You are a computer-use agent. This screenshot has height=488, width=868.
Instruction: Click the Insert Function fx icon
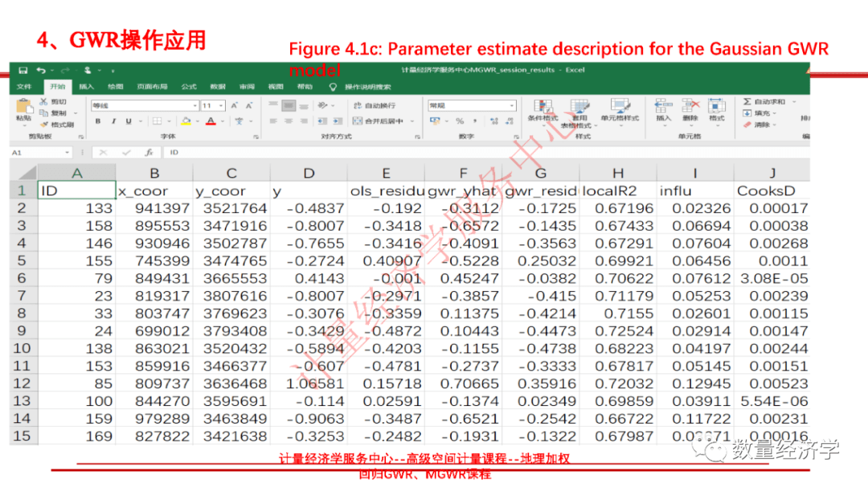148,154
